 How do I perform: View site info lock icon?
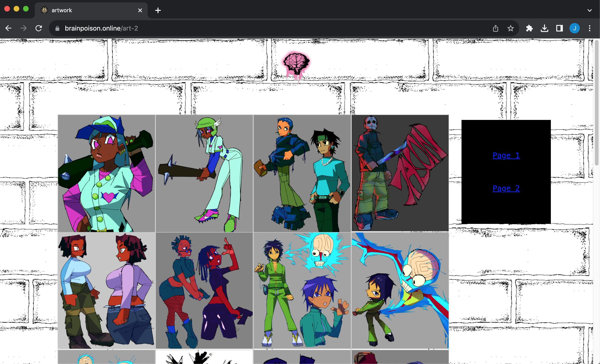pyautogui.click(x=57, y=28)
